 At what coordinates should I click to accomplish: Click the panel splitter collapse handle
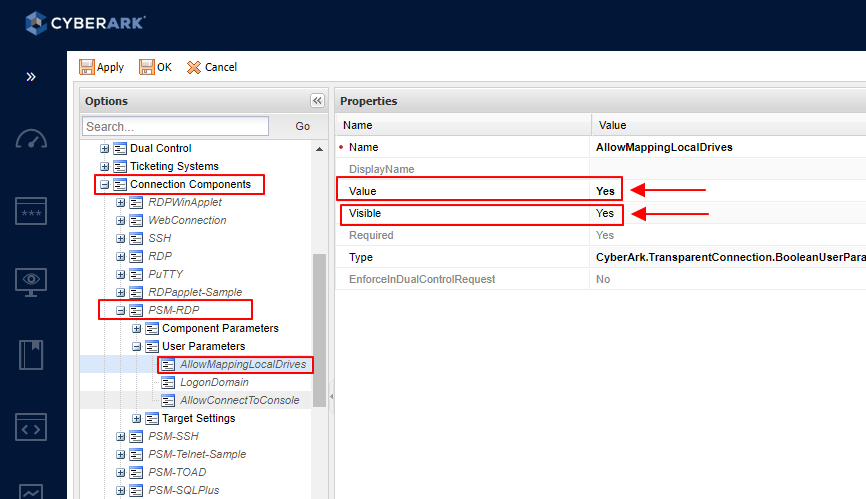tap(331, 396)
